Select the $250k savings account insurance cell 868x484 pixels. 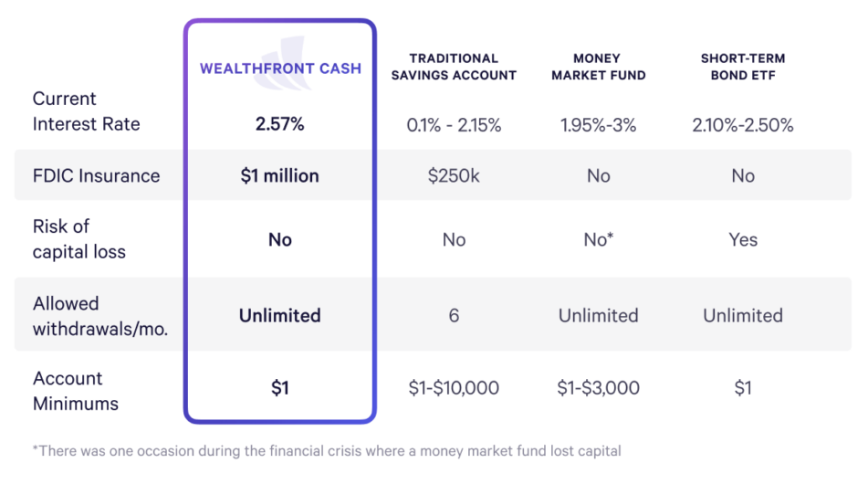454,176
